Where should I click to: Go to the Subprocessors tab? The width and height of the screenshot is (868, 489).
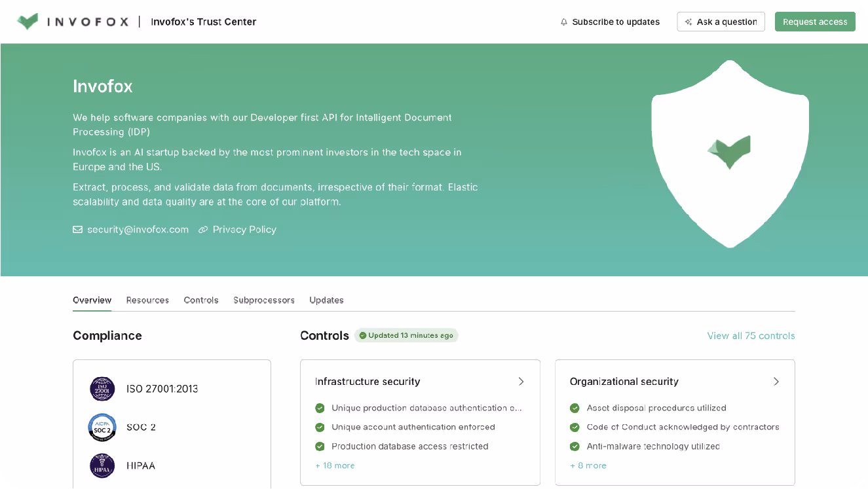[264, 300]
